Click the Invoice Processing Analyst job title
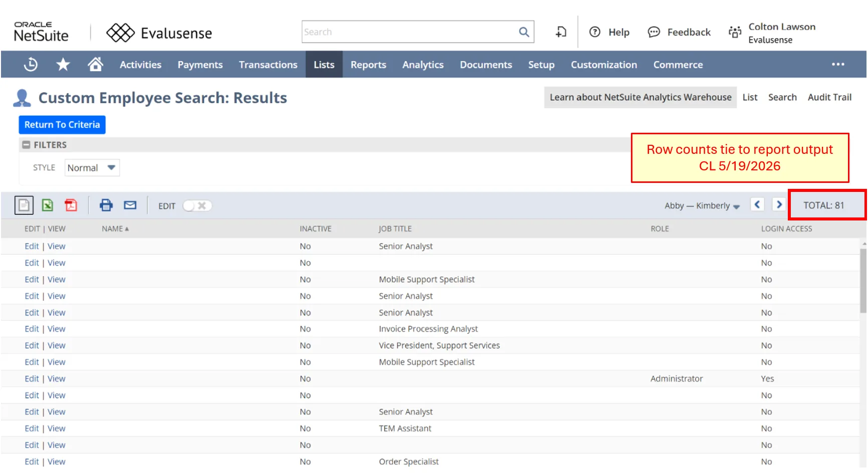The image size is (868, 475). (428, 329)
